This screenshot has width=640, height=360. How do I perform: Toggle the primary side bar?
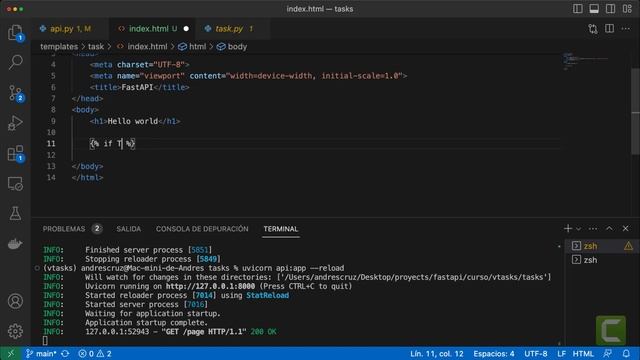578,9
